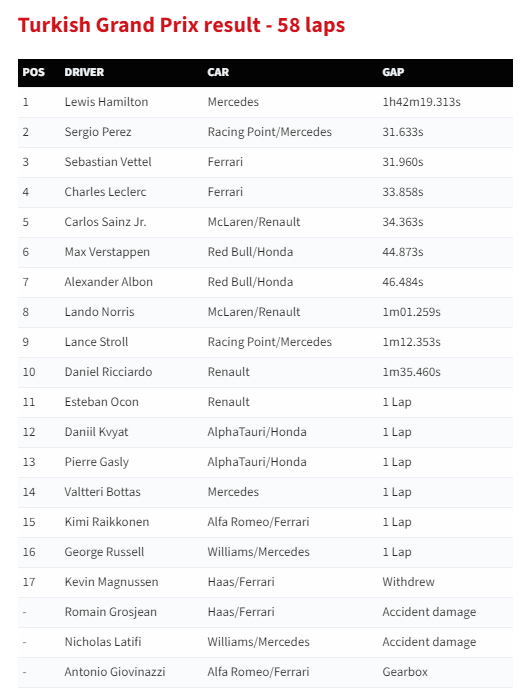Select the DRIVER column header

tap(84, 72)
